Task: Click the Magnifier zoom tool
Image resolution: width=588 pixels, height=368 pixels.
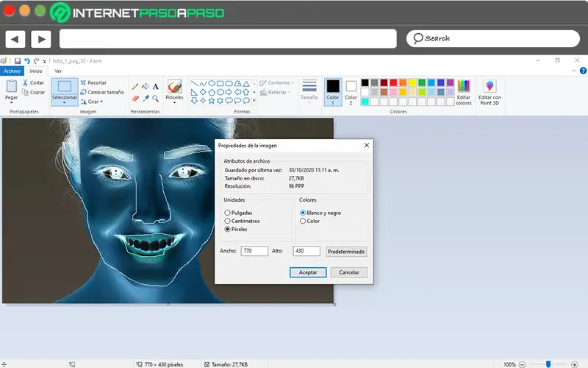Action: coord(156,98)
